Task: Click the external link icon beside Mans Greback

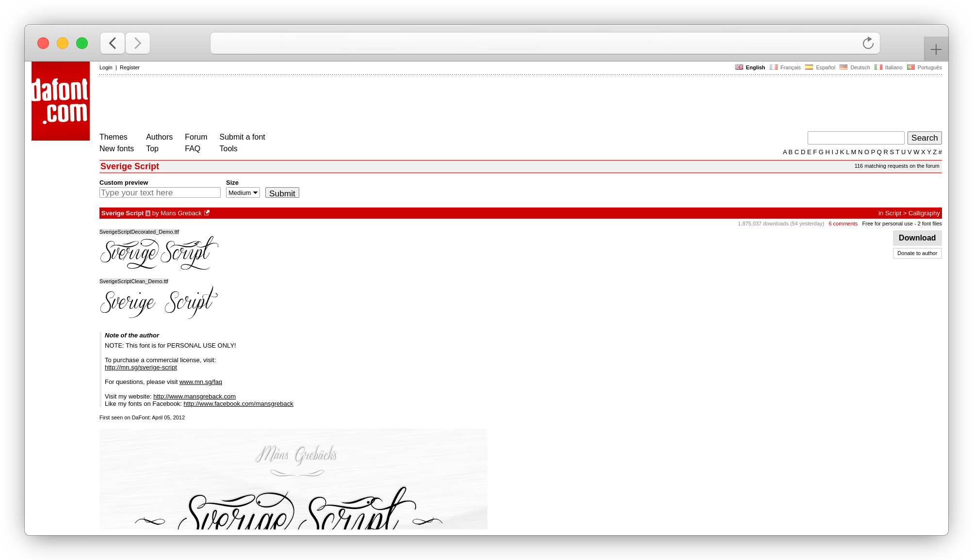Action: coord(207,213)
